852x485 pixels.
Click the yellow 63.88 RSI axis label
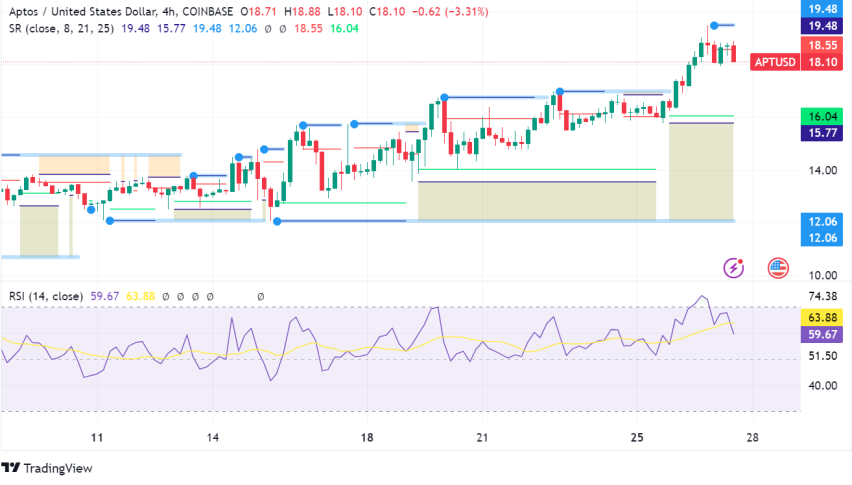[x=823, y=317]
